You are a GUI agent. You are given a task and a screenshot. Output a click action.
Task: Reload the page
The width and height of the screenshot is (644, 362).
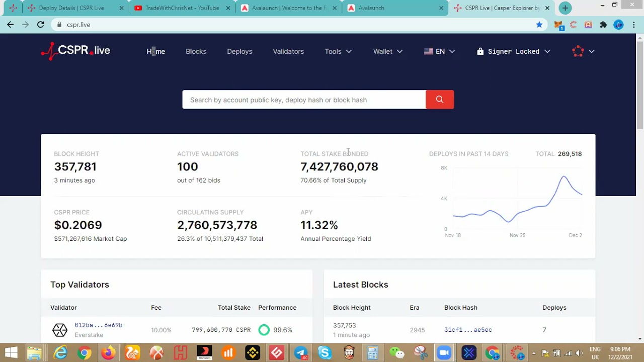41,25
